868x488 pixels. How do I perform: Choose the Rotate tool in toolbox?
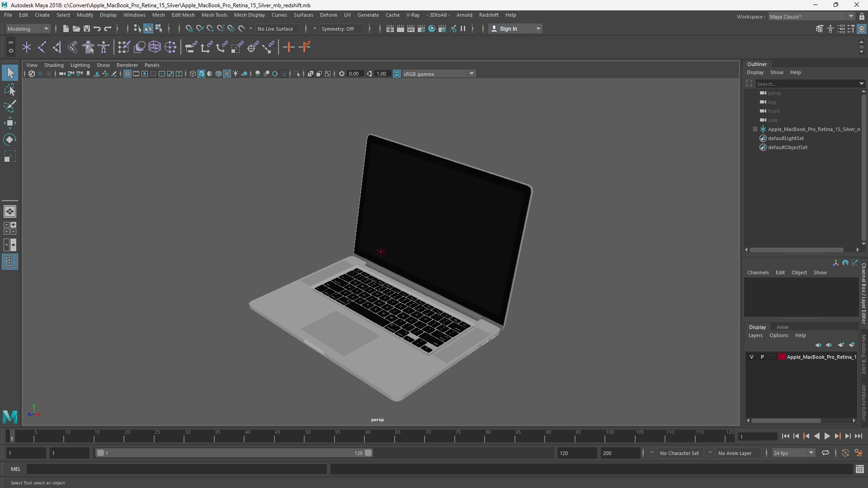(x=10, y=140)
